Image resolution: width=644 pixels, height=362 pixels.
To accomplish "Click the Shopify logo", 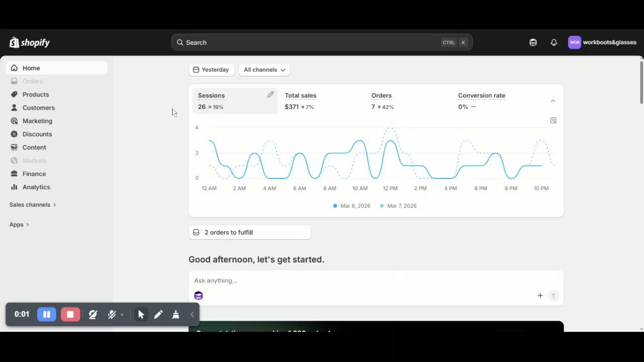I will click(x=29, y=43).
